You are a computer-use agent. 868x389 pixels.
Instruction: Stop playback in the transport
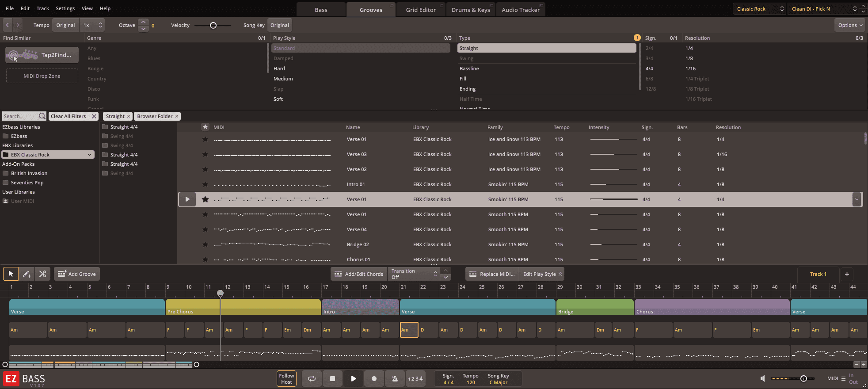[332, 378]
